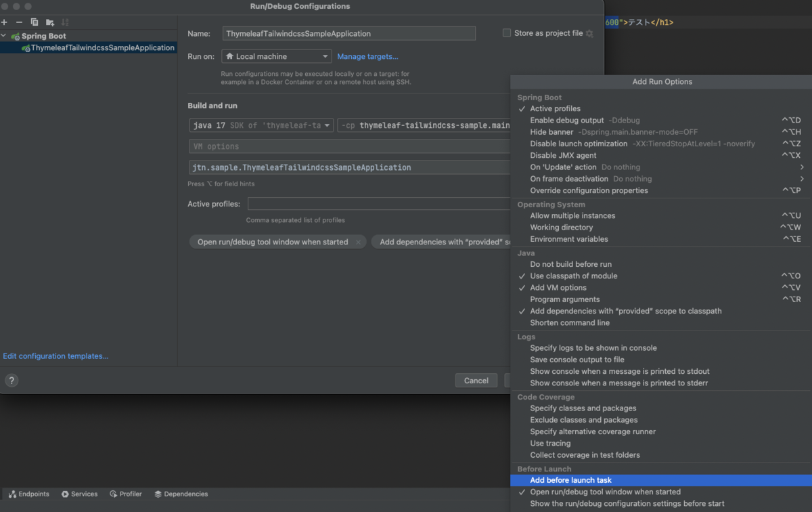812x512 pixels.
Task: Click the Active profiles input field
Action: click(x=379, y=204)
